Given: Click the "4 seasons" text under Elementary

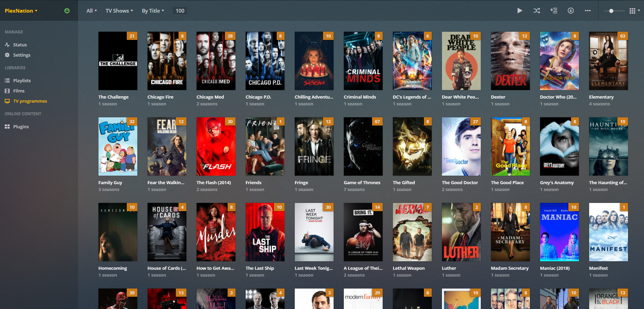Looking at the screenshot, I should 599,104.
